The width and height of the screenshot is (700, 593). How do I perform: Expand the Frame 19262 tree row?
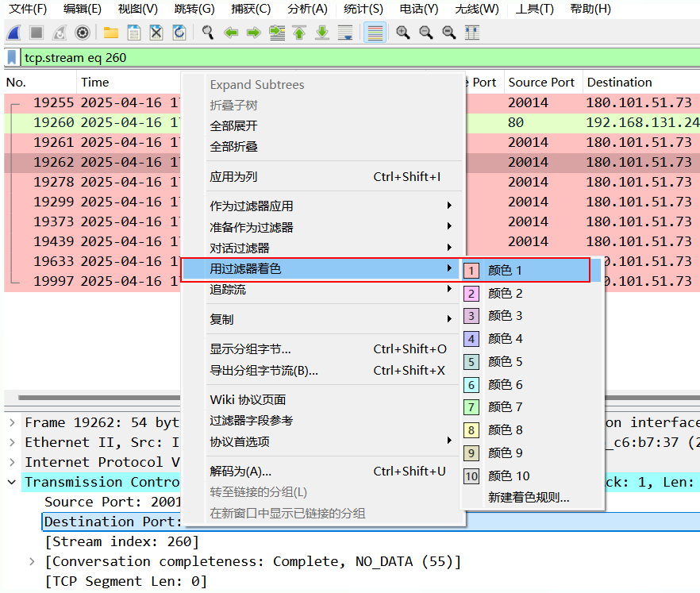pos(13,422)
